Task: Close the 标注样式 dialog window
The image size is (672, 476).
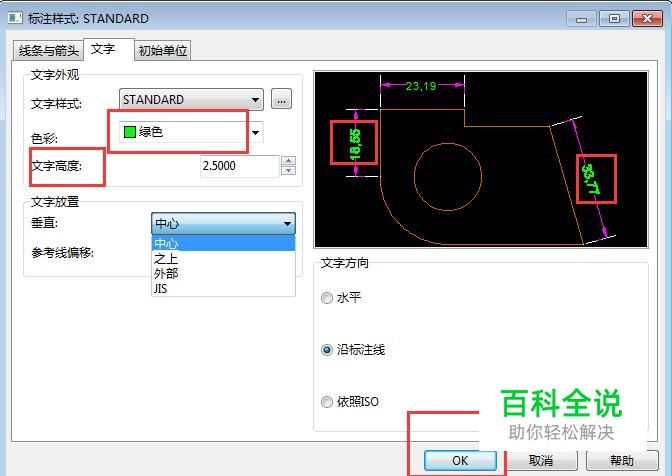Action: [648, 19]
